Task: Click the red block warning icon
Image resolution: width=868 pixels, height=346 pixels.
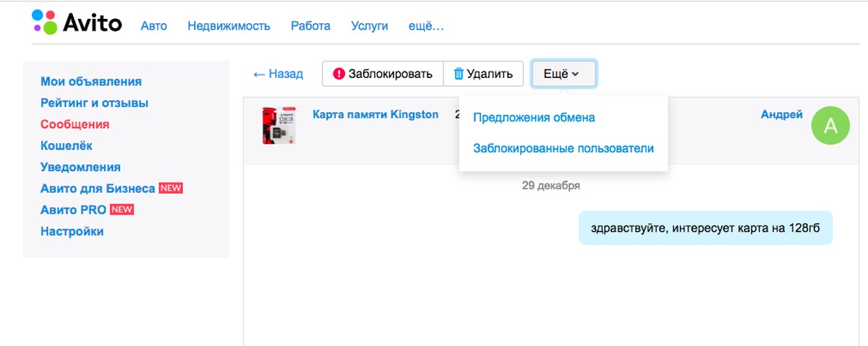Action: pyautogui.click(x=339, y=74)
